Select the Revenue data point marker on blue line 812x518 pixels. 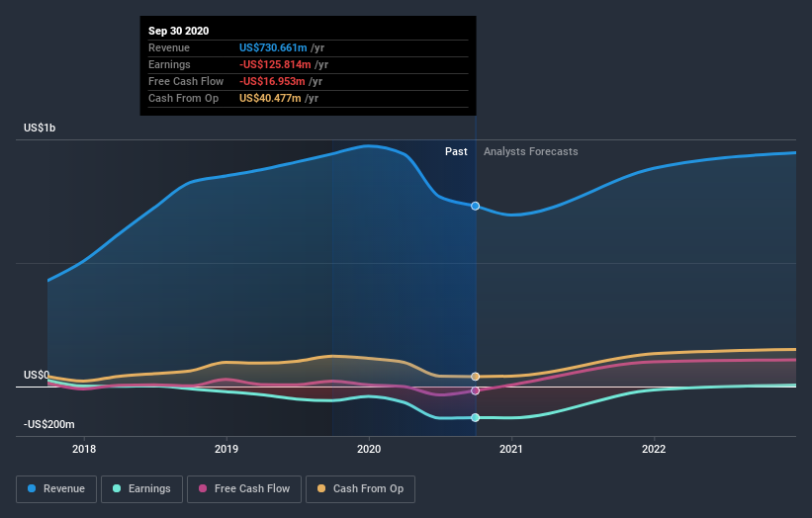pos(475,206)
